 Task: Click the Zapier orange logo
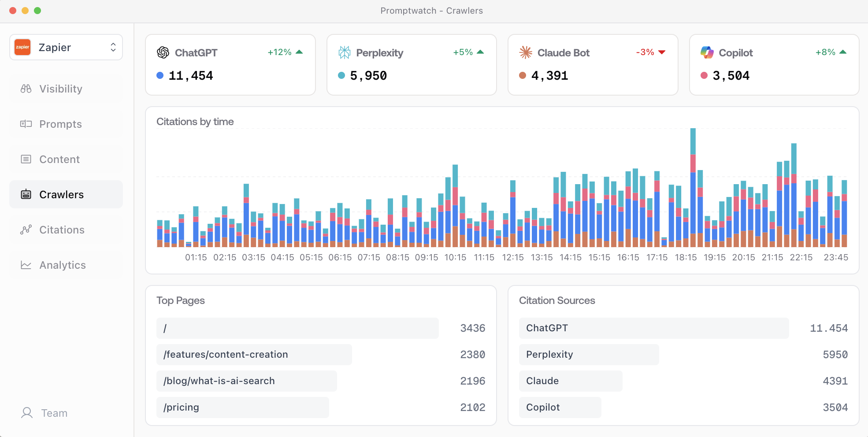pyautogui.click(x=23, y=47)
